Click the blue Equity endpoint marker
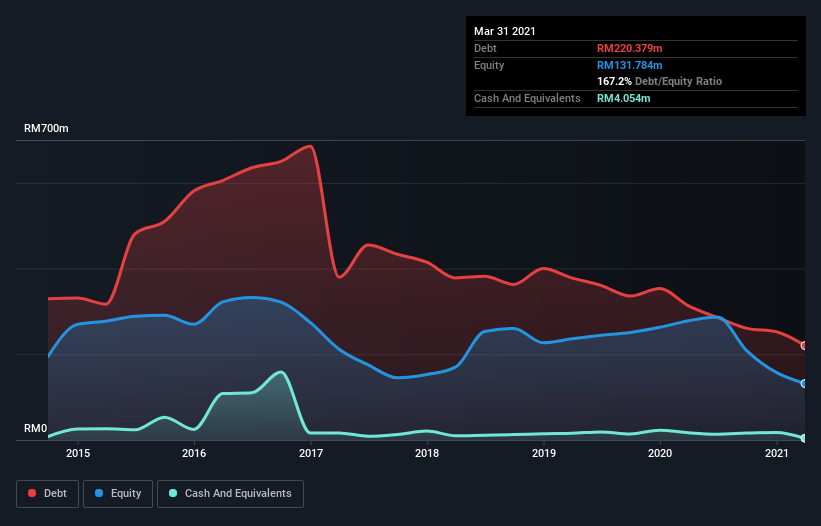821x526 pixels. (804, 384)
